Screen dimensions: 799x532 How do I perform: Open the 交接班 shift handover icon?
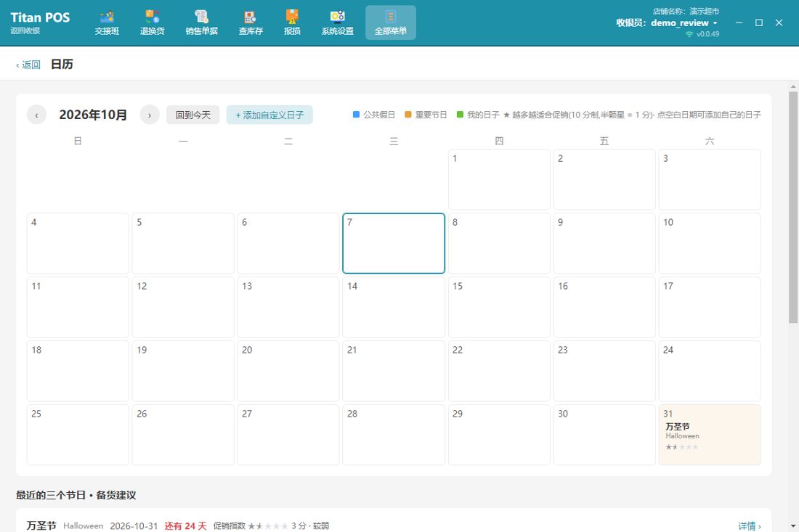[x=107, y=23]
